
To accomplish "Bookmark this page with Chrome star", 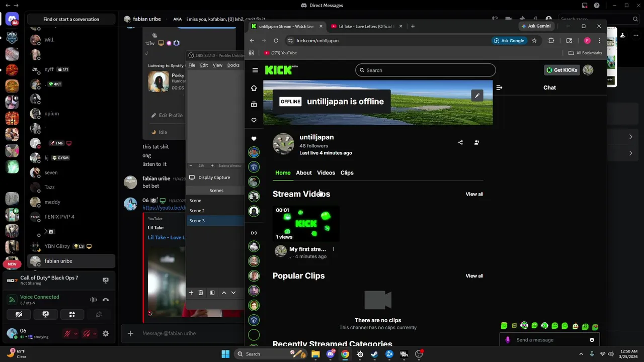I will pyautogui.click(x=534, y=41).
